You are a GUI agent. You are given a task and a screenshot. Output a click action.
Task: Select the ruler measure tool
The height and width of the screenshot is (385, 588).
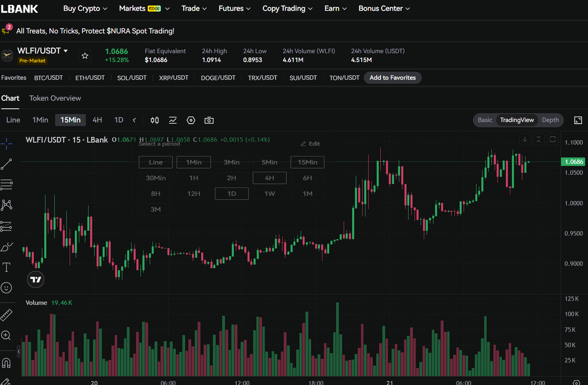tap(7, 314)
